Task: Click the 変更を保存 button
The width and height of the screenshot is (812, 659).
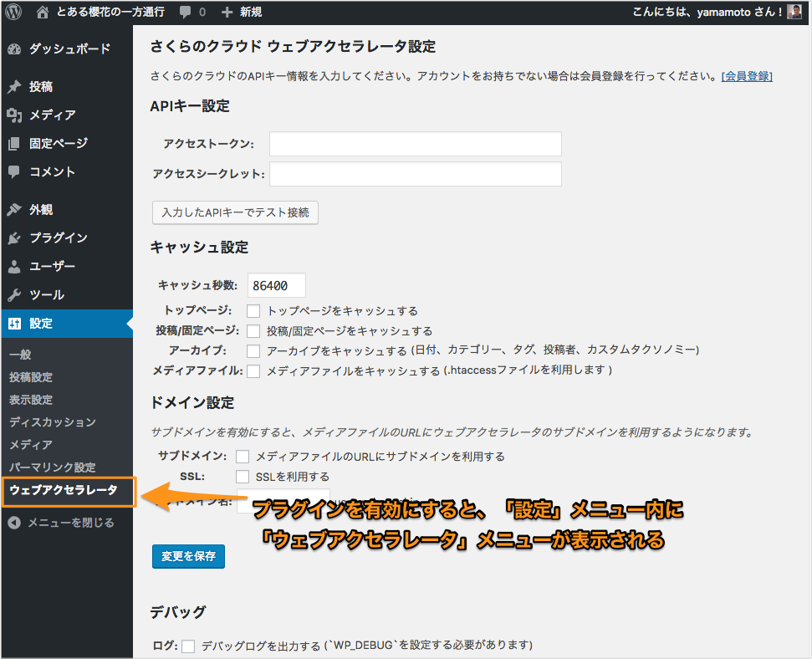Action: point(188,556)
